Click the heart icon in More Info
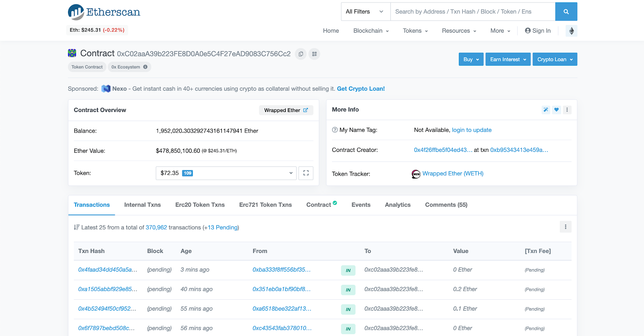 point(556,110)
